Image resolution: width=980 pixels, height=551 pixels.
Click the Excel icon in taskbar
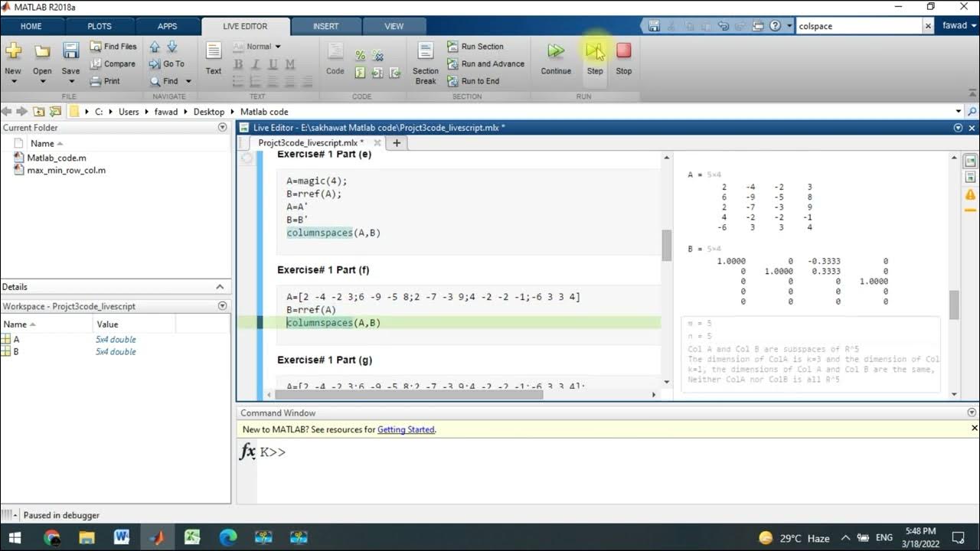tap(192, 537)
